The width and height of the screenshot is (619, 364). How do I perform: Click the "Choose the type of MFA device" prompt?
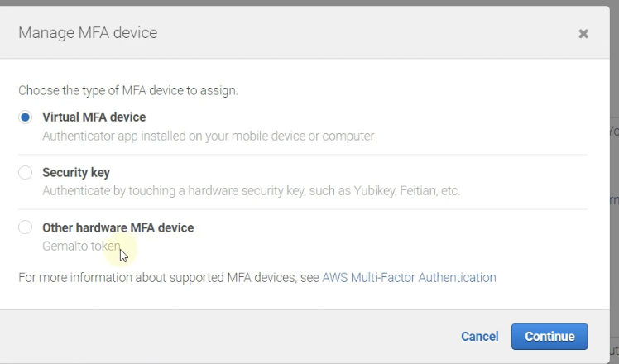click(x=128, y=91)
